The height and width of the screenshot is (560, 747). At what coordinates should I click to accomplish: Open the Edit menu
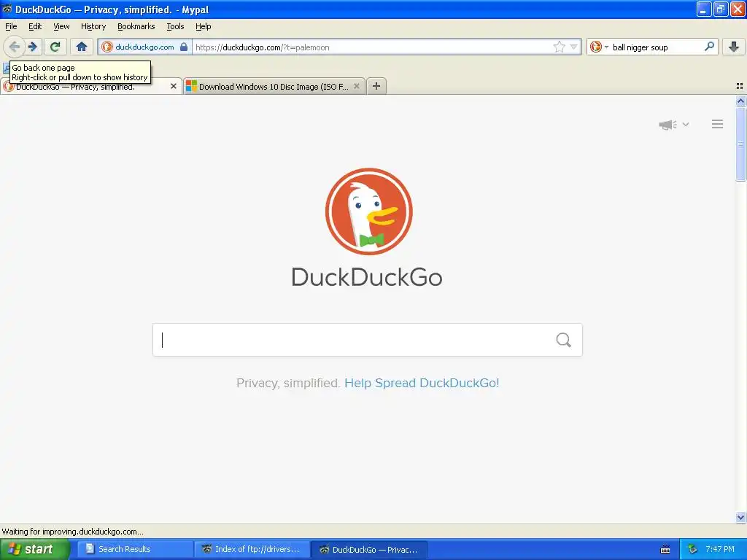35,26
